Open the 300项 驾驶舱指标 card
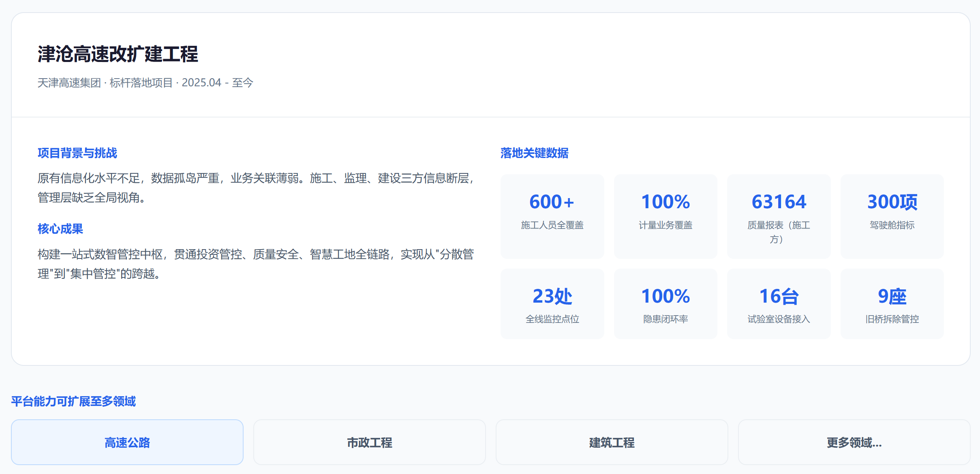 point(892,216)
